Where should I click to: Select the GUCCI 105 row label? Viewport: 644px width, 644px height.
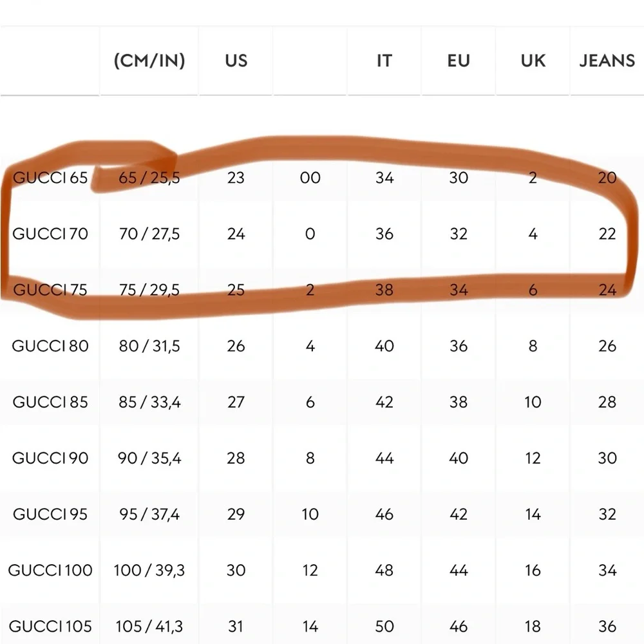[x=50, y=626]
